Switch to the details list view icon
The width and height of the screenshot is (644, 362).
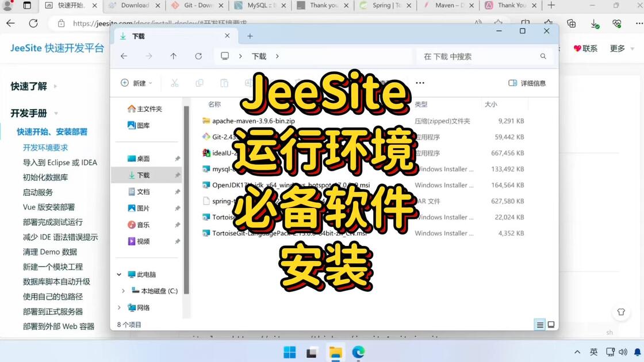[540, 325]
